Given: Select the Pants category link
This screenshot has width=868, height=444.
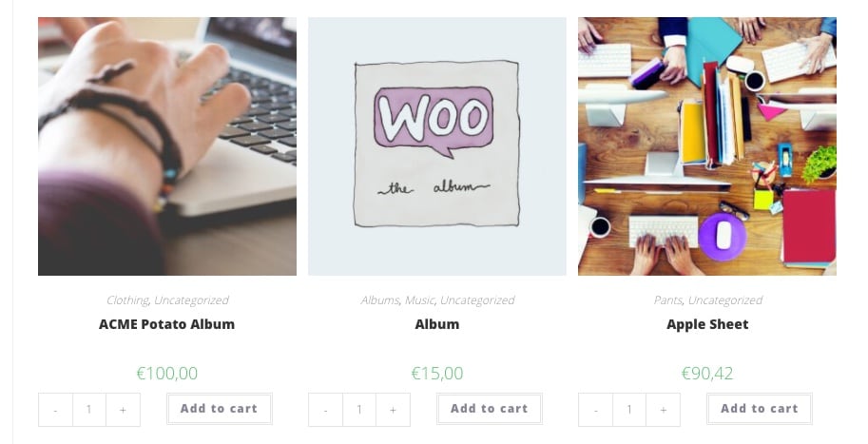Looking at the screenshot, I should tap(667, 300).
